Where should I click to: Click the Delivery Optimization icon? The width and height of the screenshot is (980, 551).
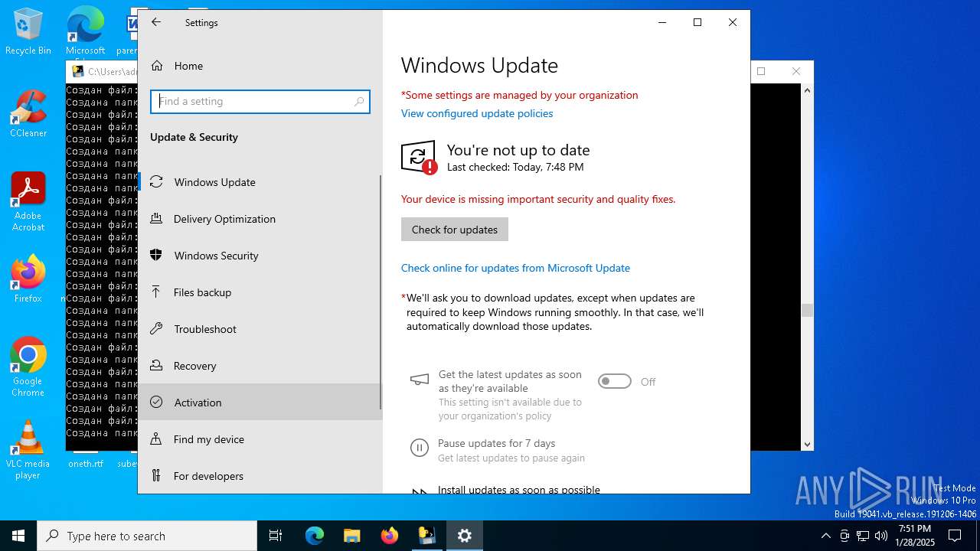point(156,219)
